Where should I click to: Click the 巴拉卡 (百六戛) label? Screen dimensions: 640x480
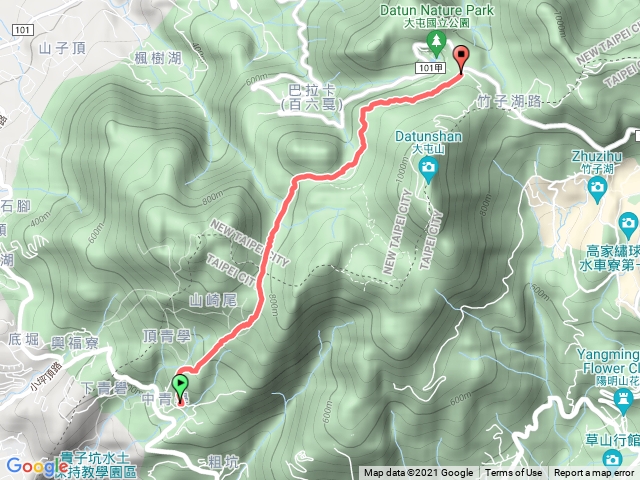[312, 97]
